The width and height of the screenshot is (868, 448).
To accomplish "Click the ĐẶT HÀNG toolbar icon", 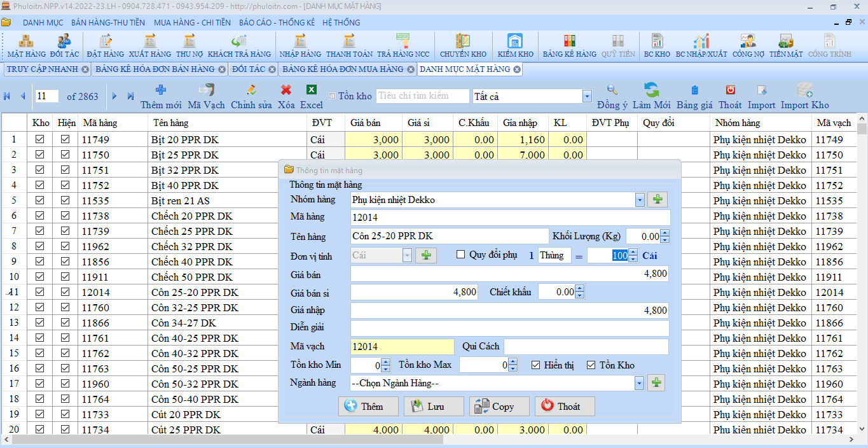I will click(106, 46).
